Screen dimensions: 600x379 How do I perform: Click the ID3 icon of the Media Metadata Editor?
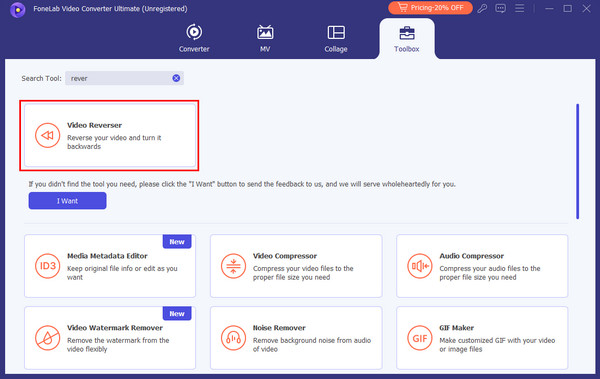pyautogui.click(x=47, y=266)
